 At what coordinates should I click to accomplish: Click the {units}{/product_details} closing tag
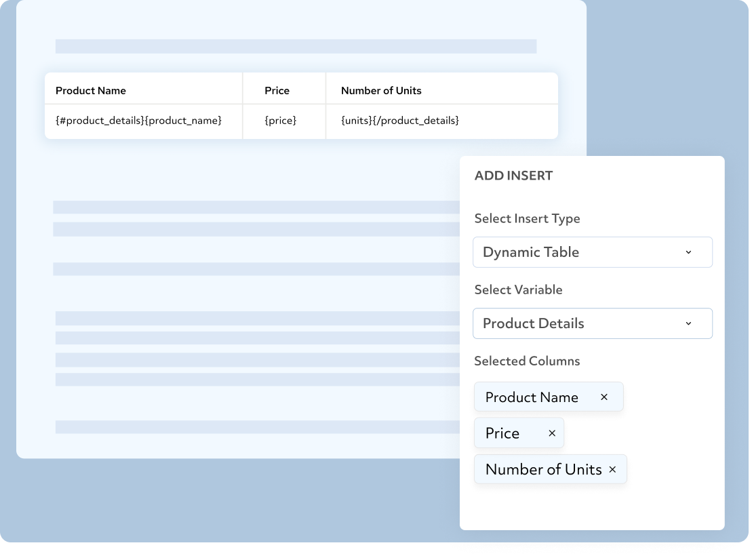[398, 121]
